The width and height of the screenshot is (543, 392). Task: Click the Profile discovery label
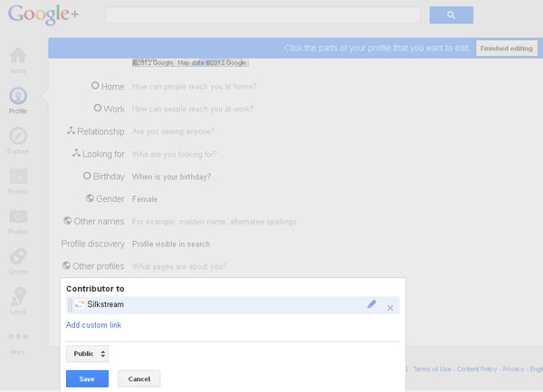click(x=93, y=244)
